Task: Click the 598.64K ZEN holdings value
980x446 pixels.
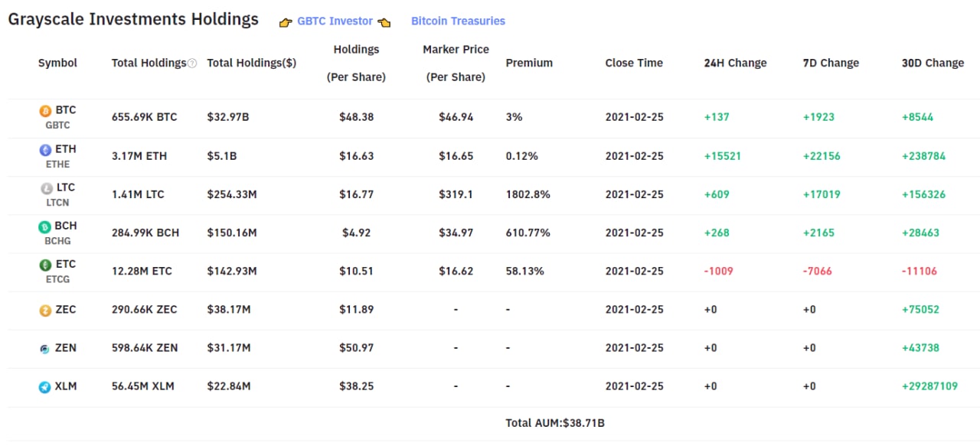Action: point(145,348)
